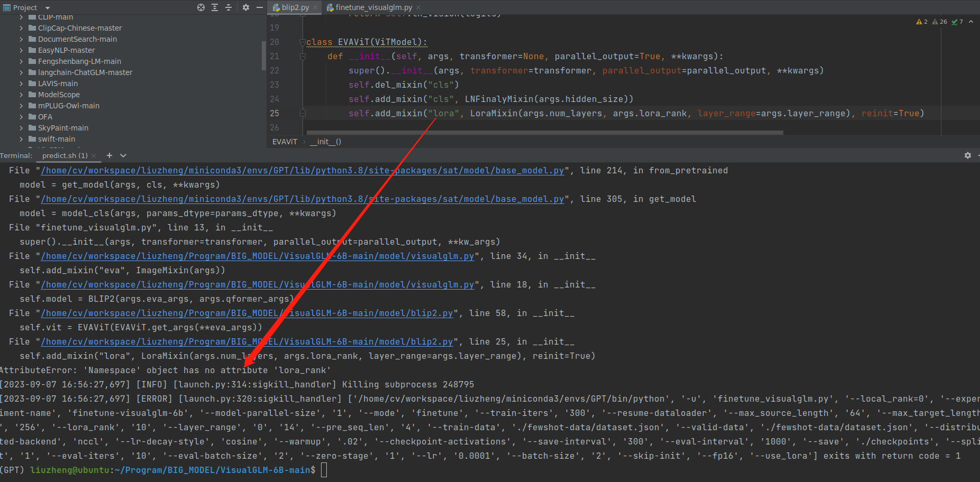Click the warnings count indicator showing 2

point(922,22)
